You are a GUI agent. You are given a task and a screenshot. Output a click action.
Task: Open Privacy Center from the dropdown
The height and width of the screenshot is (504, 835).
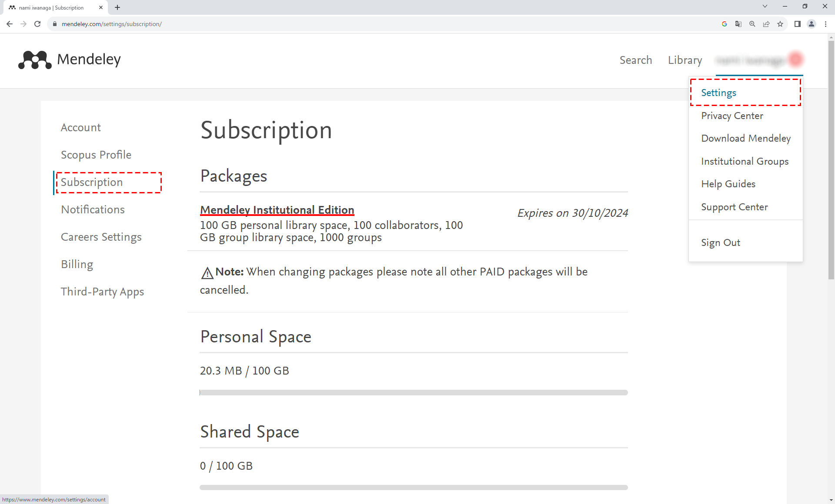[x=732, y=116]
